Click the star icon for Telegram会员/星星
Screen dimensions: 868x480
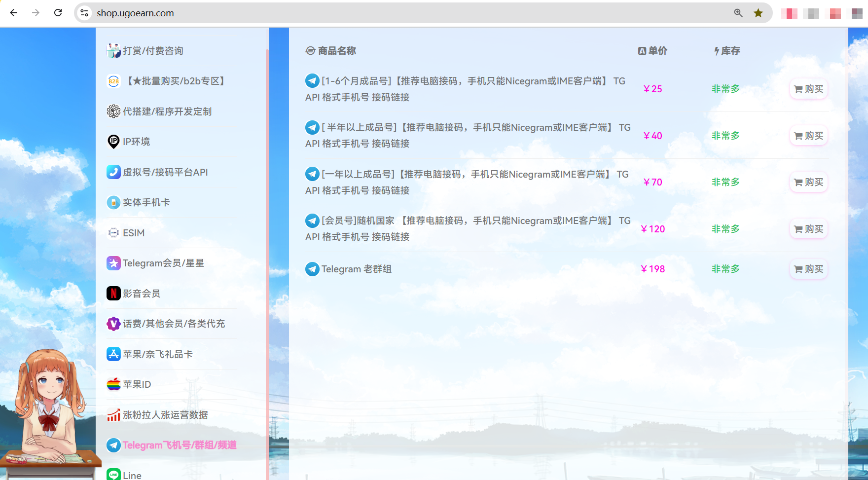pos(113,263)
